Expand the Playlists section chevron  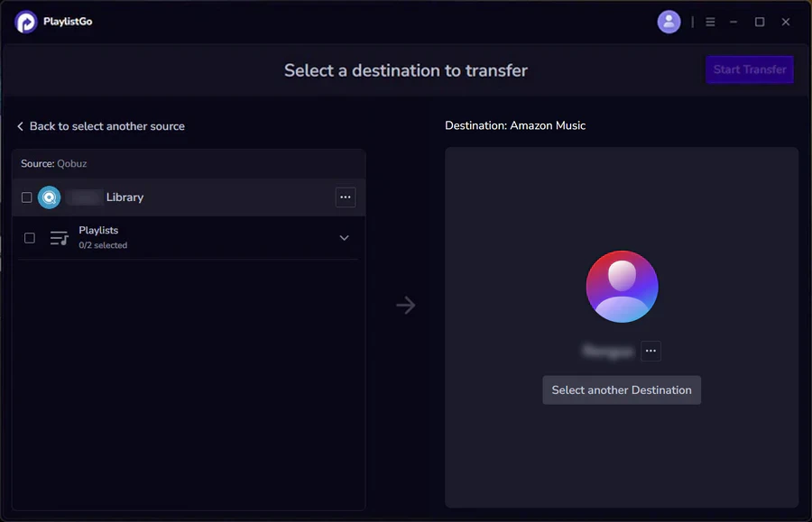(x=344, y=238)
